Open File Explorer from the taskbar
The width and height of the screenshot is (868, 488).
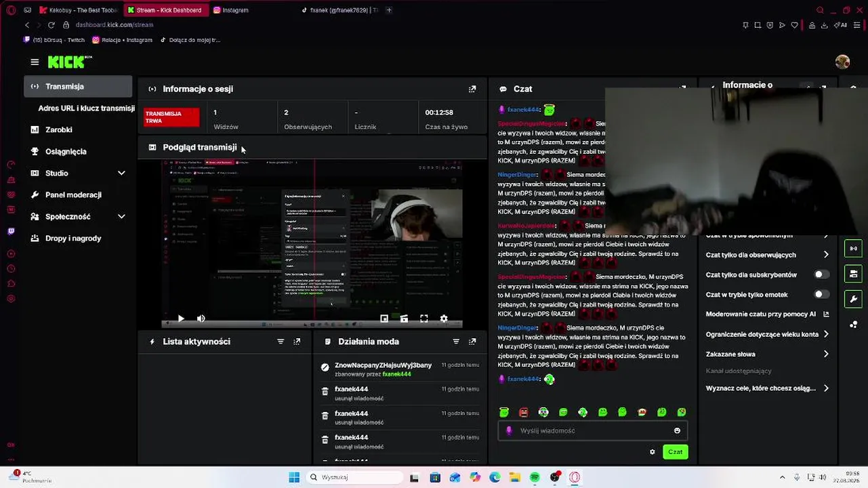click(x=515, y=477)
